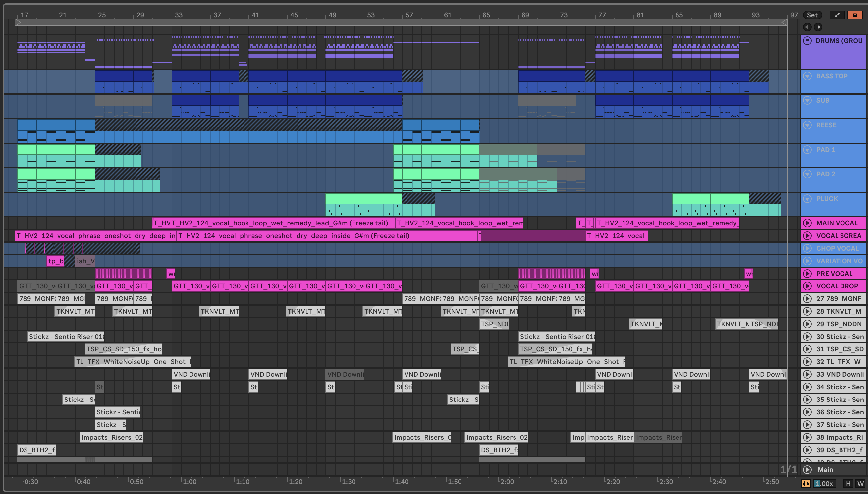Select the first TSP_NDD clip on track 29
This screenshot has height=494, width=868.
[494, 324]
